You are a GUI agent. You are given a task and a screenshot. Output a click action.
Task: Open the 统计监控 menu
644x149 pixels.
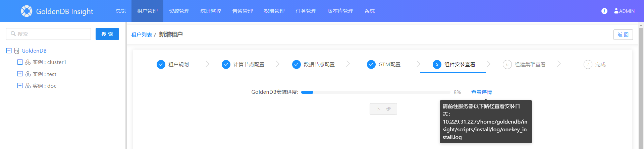point(211,11)
